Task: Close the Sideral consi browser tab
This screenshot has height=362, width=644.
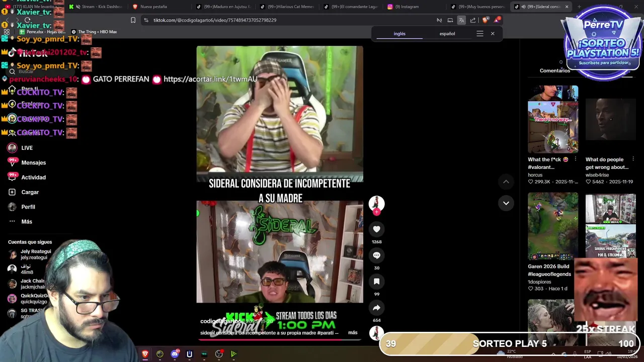Action: coord(567,7)
